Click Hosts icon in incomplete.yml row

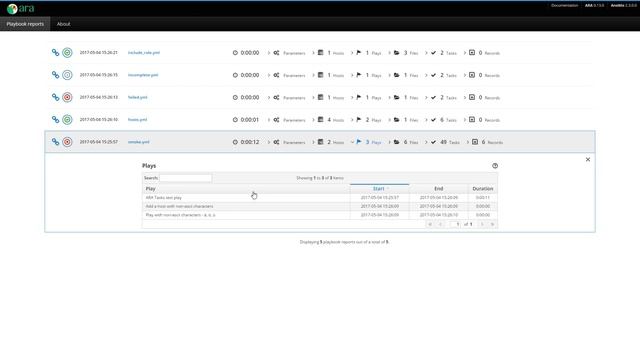(x=320, y=75)
